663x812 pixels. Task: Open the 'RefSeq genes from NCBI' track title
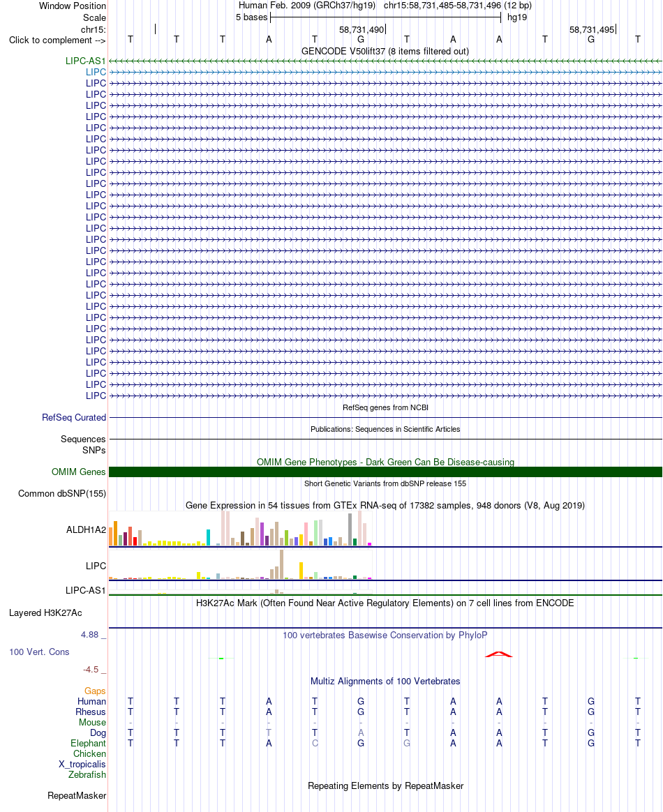point(385,407)
